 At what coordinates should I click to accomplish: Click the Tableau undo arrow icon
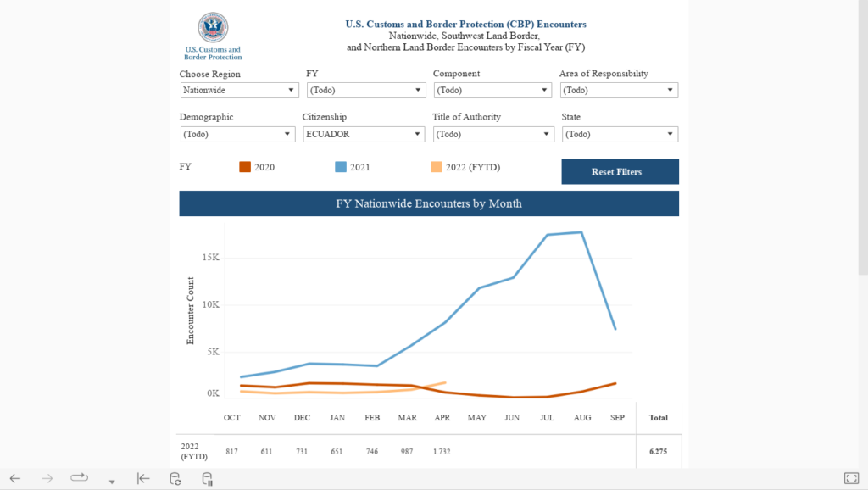point(15,478)
